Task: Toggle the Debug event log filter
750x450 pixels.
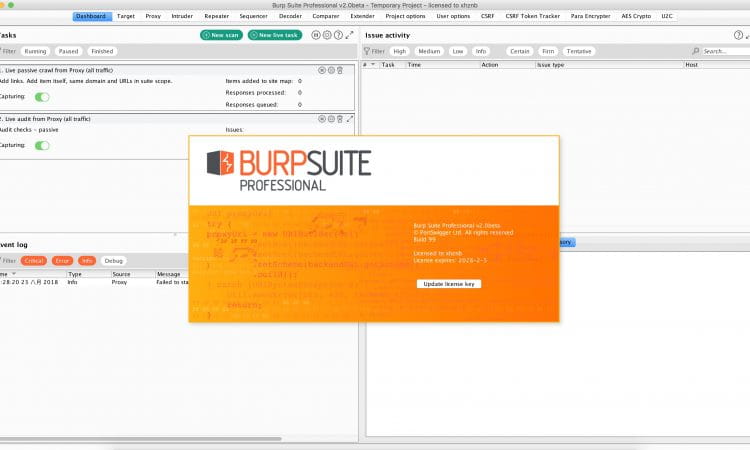Action: 113,261
